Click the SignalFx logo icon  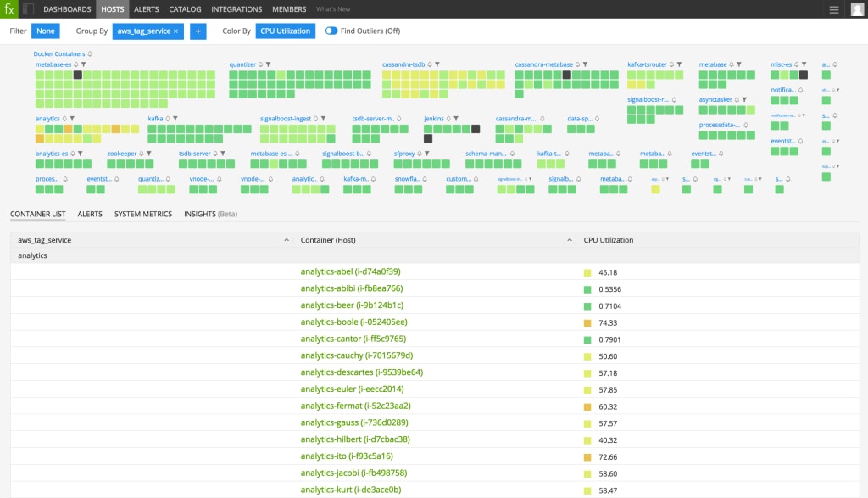pos(8,8)
